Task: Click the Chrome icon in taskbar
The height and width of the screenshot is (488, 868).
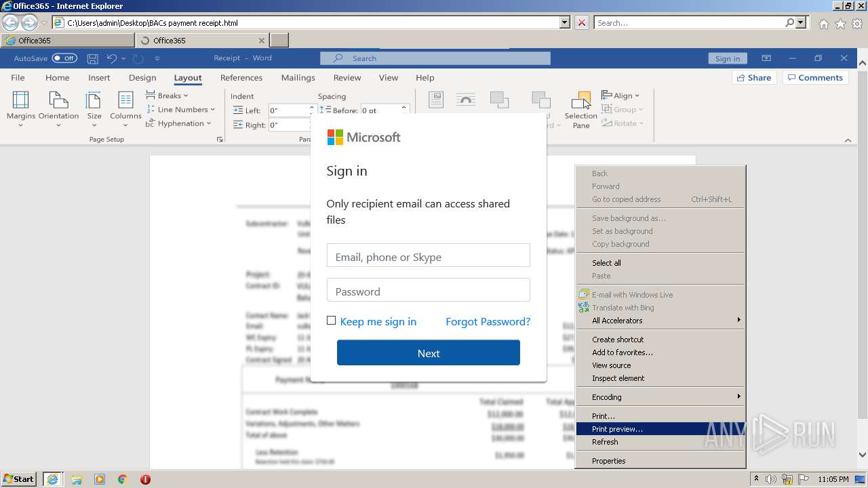Action: pyautogui.click(x=123, y=479)
